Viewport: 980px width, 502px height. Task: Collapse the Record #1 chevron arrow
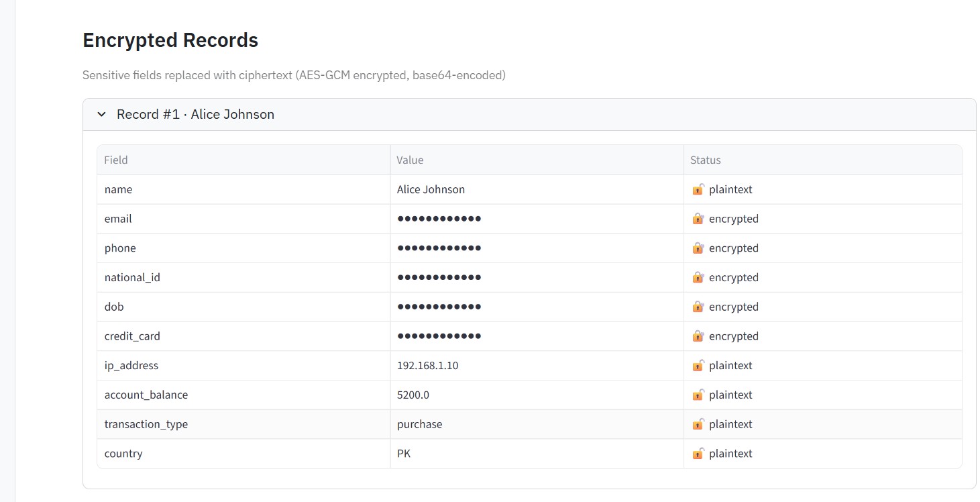101,115
